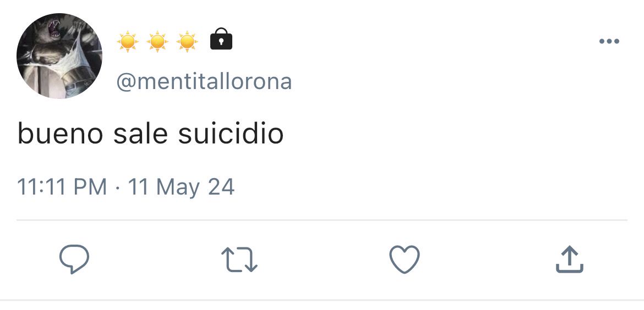Open the three-dot more options menu
This screenshot has width=644, height=310.
[609, 41]
